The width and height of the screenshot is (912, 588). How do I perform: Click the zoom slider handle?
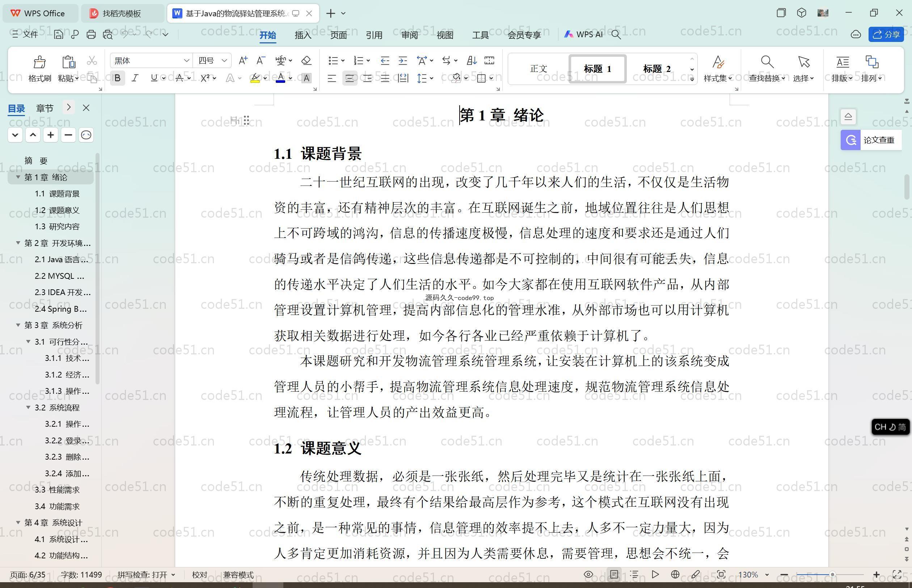(x=832, y=574)
